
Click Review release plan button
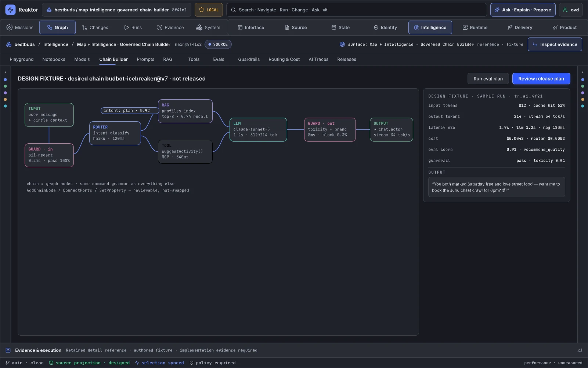tap(541, 79)
